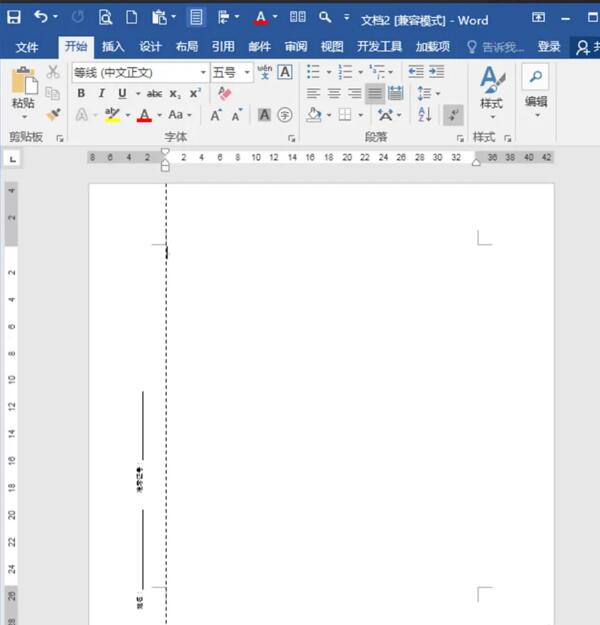Click the tab selector at ruler corner

click(x=13, y=159)
